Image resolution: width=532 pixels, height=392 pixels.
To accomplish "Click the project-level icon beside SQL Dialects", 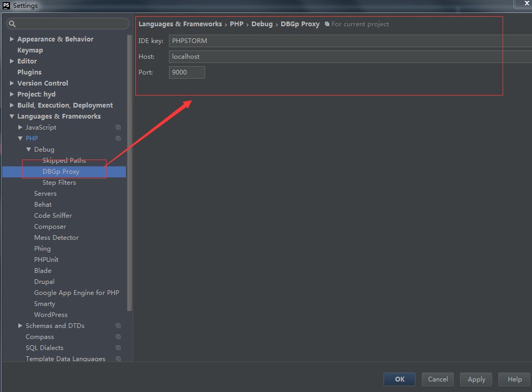I will (x=118, y=348).
